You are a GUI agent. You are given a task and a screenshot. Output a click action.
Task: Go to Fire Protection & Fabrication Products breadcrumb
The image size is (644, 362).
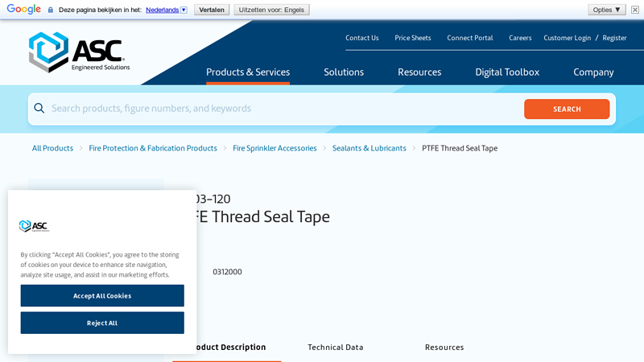[153, 148]
